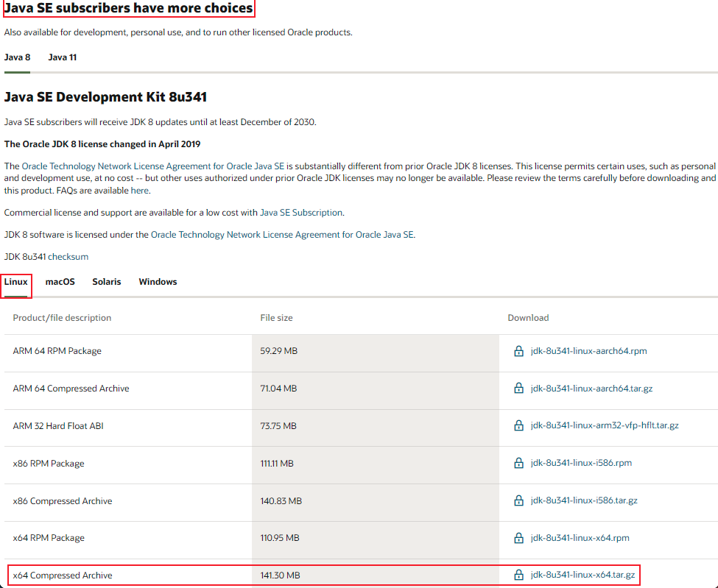Click the 'x86 Compressed Archive' description
Image resolution: width=718 pixels, height=588 pixels.
pos(63,501)
